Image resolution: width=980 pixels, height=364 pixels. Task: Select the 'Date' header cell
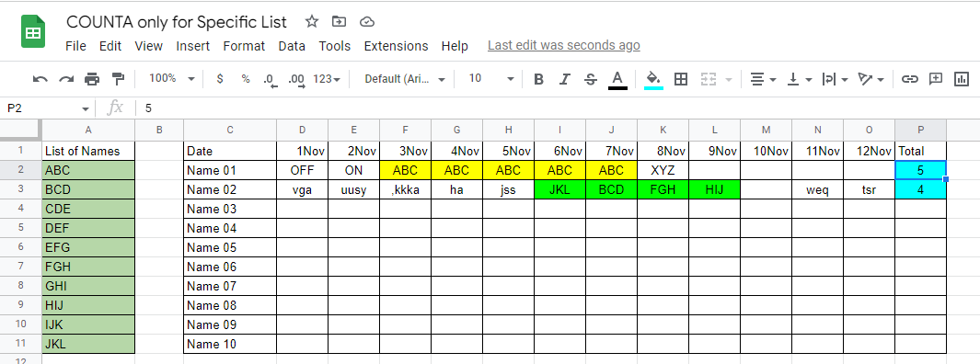point(230,151)
